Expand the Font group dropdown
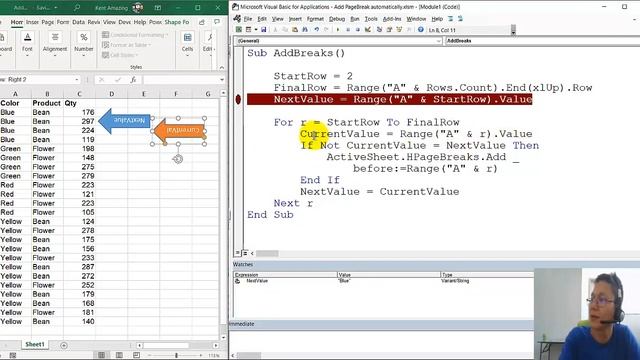This screenshot has width=640, height=360. (x=27, y=55)
